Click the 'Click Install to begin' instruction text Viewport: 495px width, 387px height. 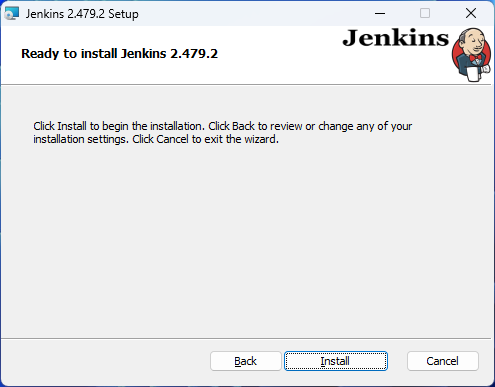(222, 132)
